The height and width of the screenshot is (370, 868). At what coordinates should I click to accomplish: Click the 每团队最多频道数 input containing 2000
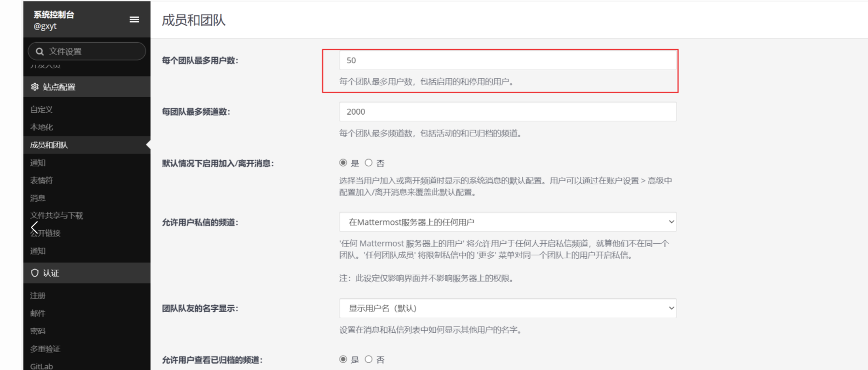508,112
